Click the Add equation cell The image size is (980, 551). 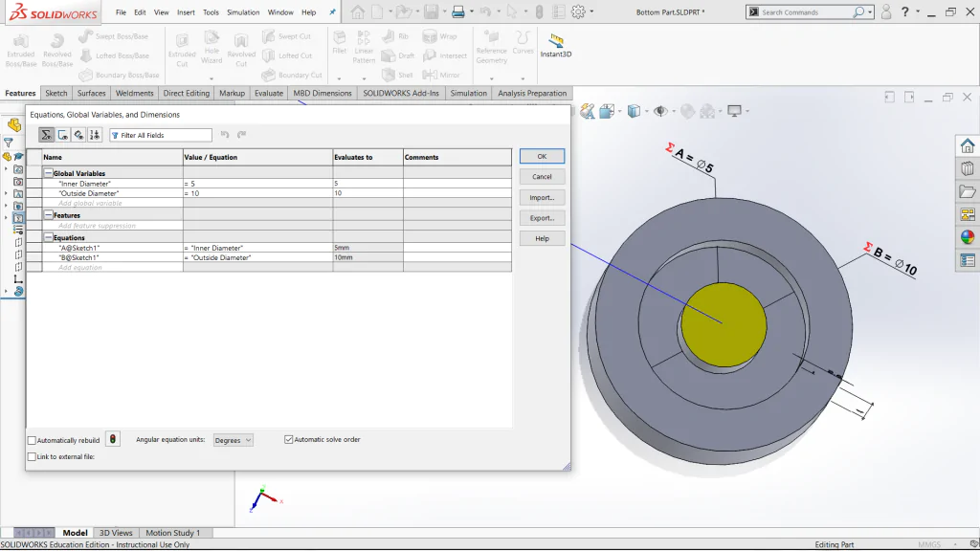(113, 268)
